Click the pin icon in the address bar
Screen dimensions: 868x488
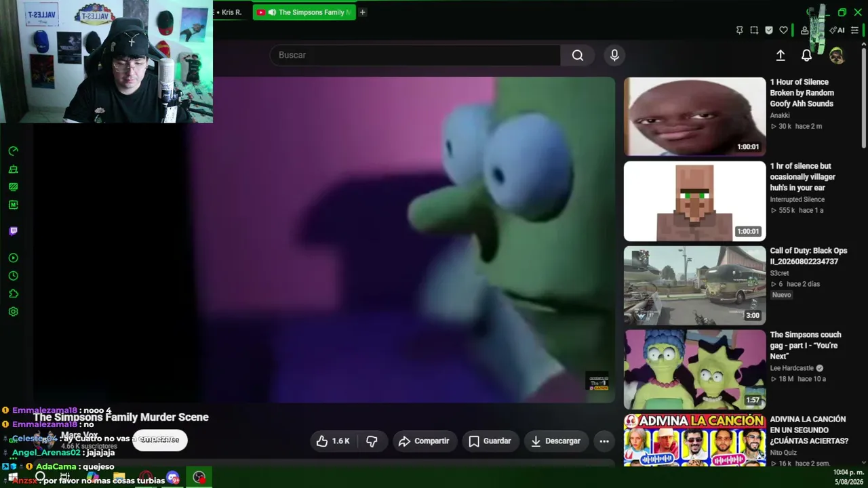(x=739, y=30)
